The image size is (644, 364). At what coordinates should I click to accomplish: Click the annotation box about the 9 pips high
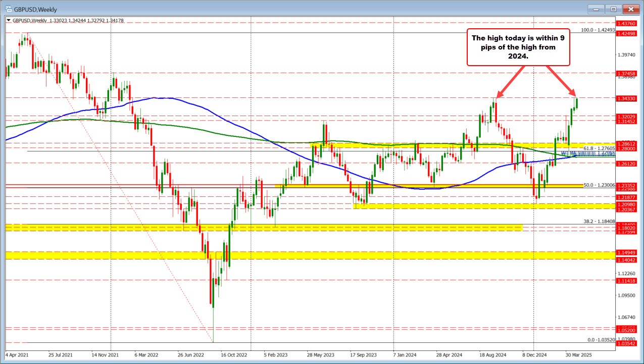[518, 47]
